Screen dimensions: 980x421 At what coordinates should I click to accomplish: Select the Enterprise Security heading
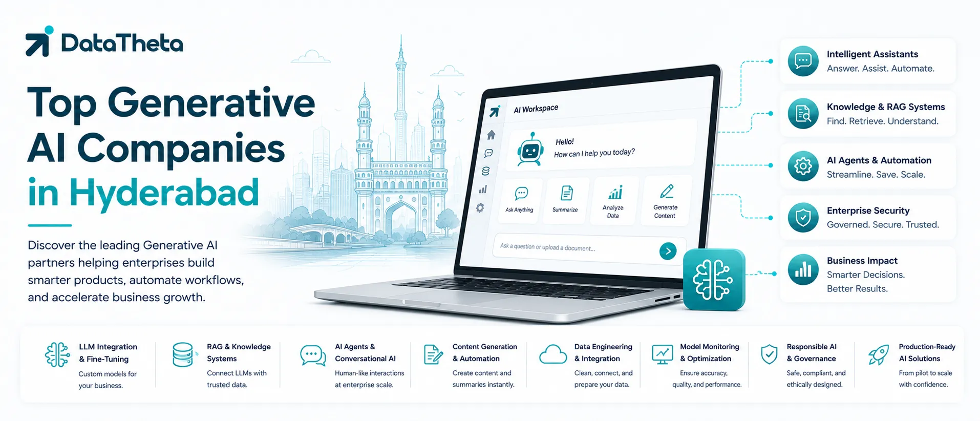868,210
